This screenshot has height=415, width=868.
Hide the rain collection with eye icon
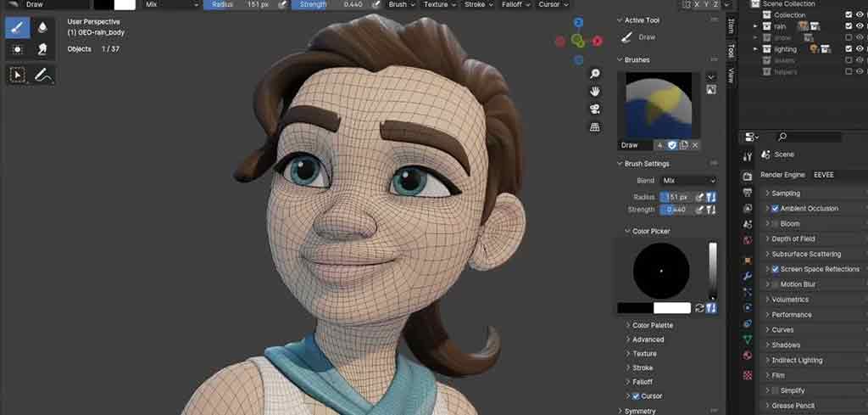tap(860, 26)
